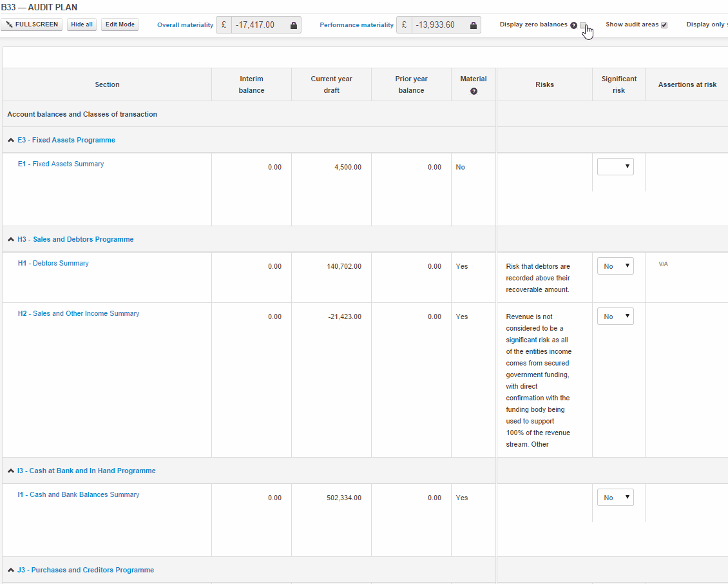The image size is (728, 584).
Task: Click the lock icon beside Performance materiality
Action: pyautogui.click(x=474, y=24)
